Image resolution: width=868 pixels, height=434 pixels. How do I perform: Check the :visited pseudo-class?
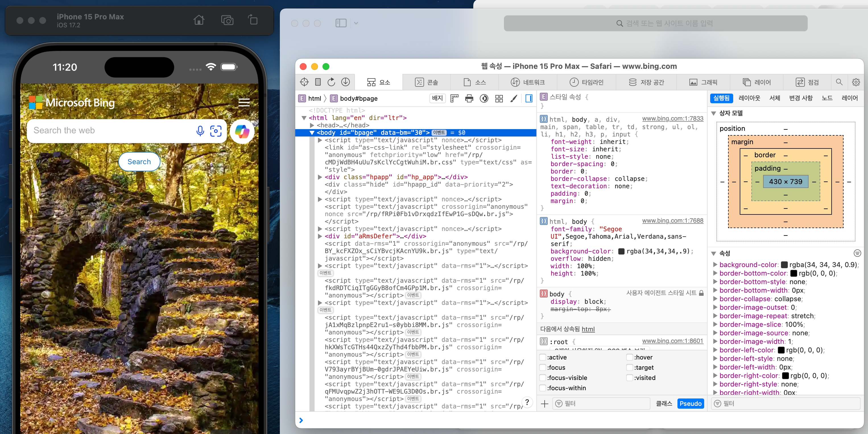pyautogui.click(x=629, y=378)
